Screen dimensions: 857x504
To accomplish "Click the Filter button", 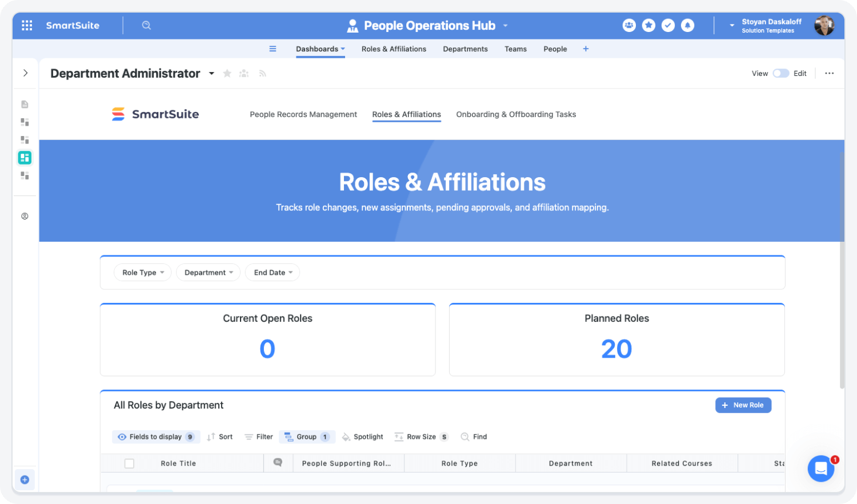I will tap(259, 437).
